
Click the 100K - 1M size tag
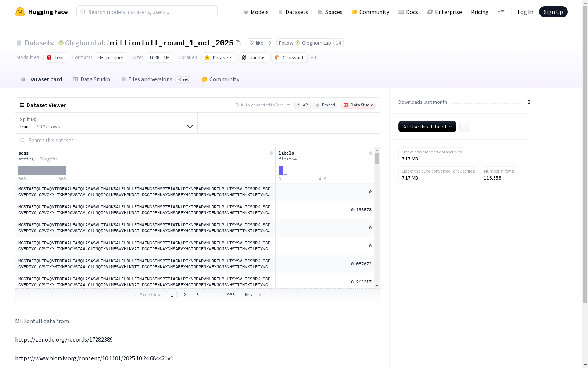159,57
